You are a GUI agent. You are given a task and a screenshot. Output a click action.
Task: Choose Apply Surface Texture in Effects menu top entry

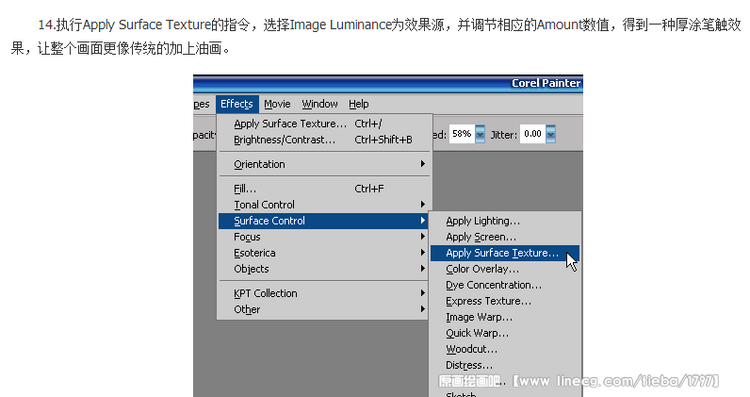click(324, 123)
